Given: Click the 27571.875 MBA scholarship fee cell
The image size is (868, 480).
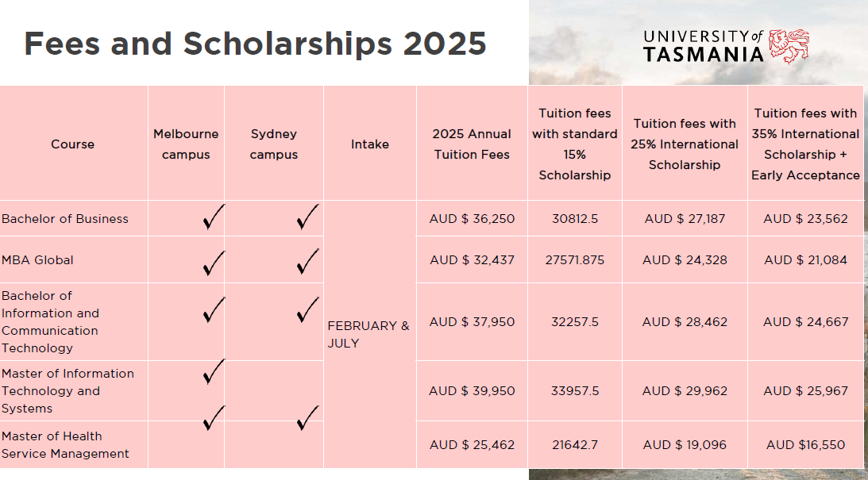Looking at the screenshot, I should [574, 260].
